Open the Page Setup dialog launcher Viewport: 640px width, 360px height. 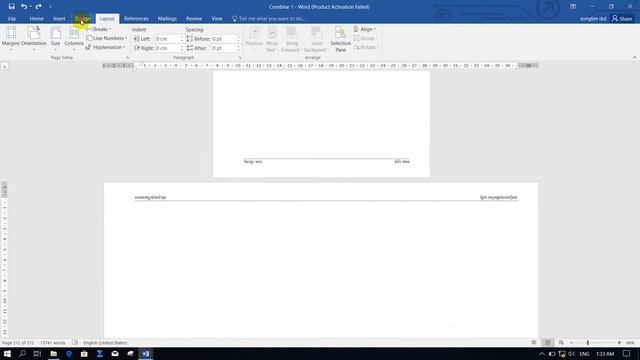pyautogui.click(x=127, y=58)
